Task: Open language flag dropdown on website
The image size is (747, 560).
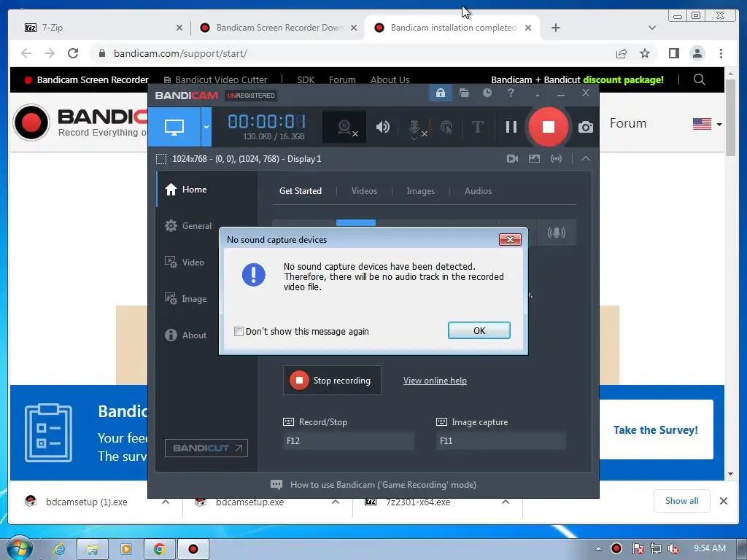Action: click(708, 124)
